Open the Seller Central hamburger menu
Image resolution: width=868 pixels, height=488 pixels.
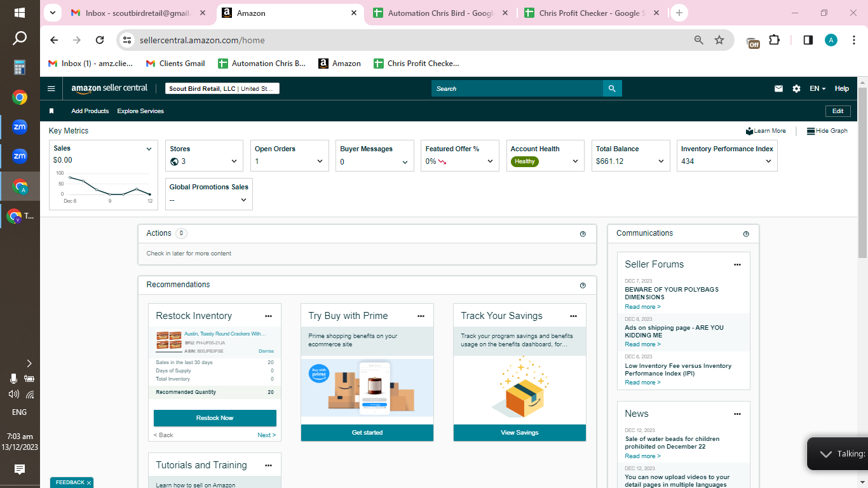51,89
